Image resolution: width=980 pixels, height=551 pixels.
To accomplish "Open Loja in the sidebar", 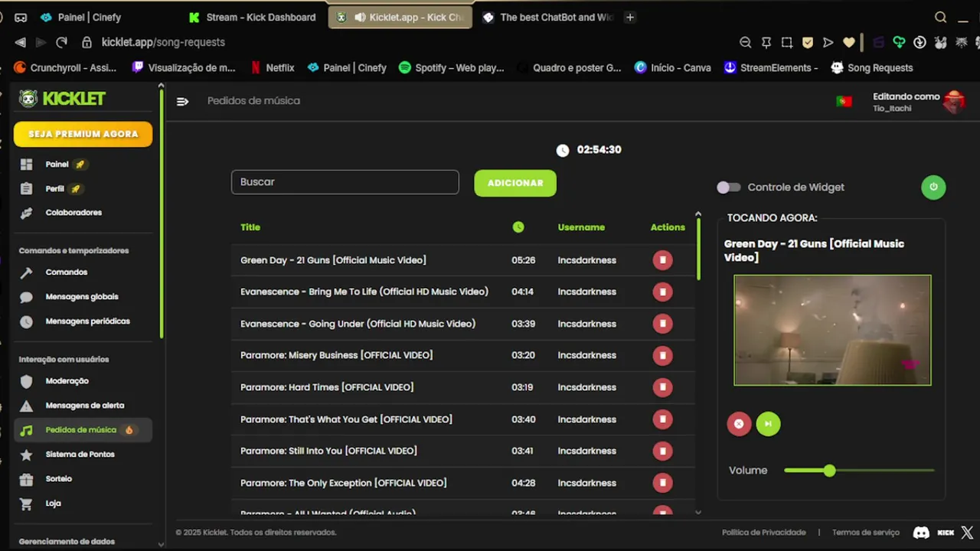I will tap(53, 504).
